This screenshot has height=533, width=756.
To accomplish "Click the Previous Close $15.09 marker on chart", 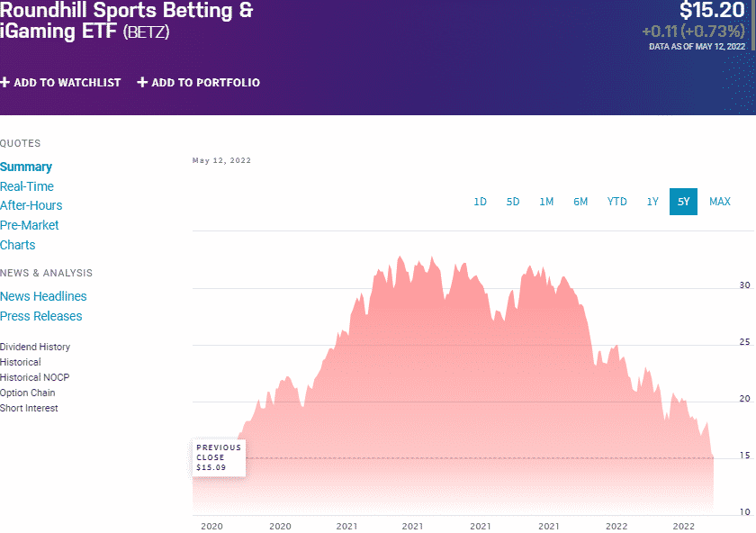I will tap(218, 457).
